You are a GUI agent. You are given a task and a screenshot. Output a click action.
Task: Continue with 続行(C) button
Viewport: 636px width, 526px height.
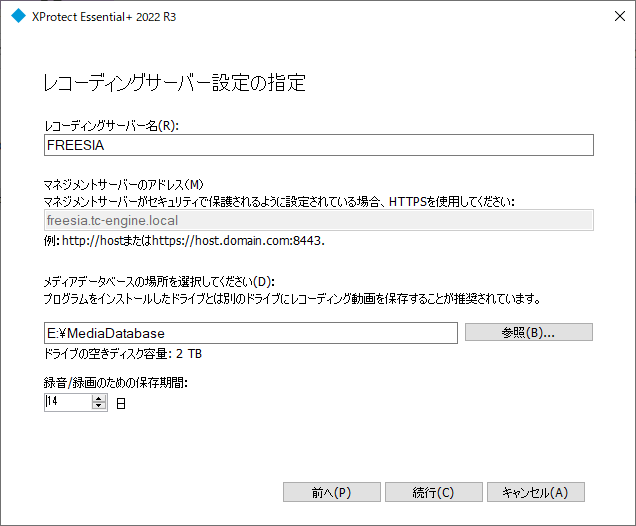(x=434, y=492)
